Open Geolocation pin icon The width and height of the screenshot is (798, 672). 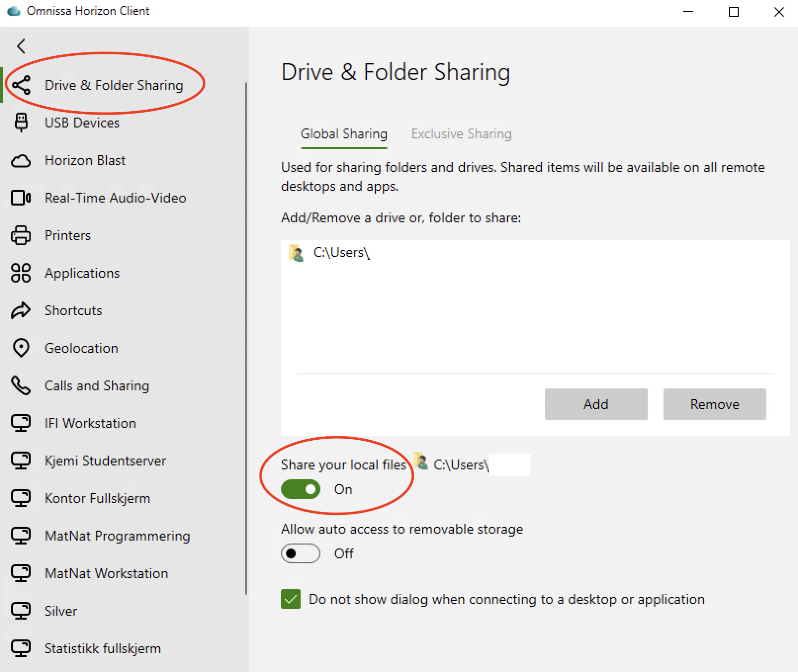tap(21, 348)
